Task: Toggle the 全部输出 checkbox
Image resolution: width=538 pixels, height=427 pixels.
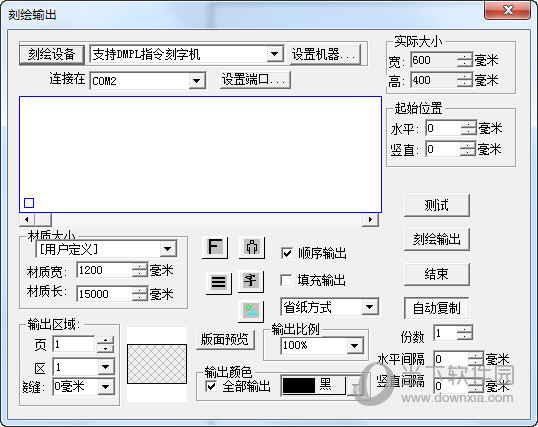Action: [x=211, y=386]
